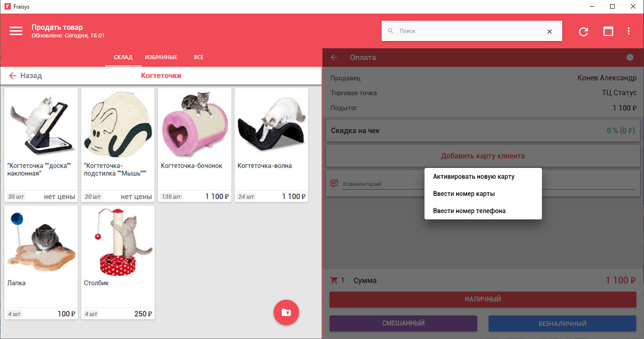The height and width of the screenshot is (339, 644).
Task: Click the Комментарий input field
Action: [489, 184]
